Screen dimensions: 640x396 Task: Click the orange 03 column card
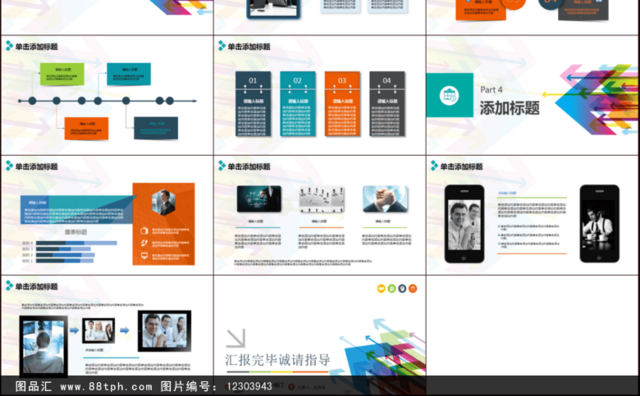point(342,104)
